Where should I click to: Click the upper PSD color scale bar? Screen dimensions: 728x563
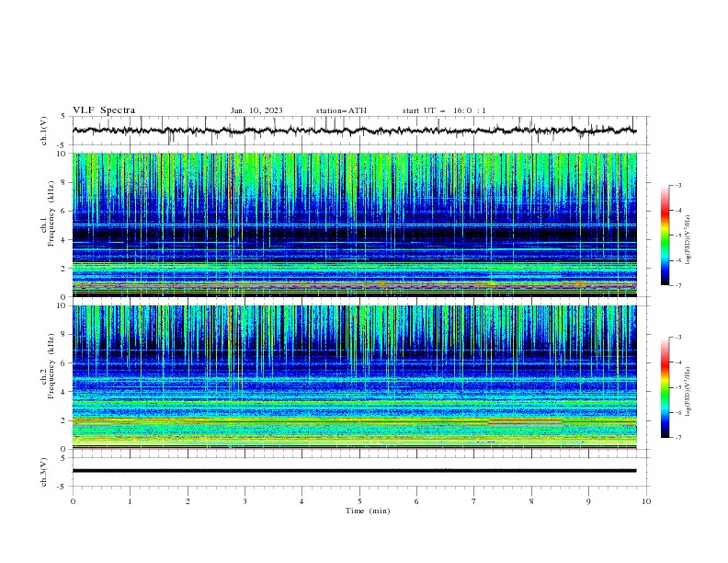coord(665,236)
